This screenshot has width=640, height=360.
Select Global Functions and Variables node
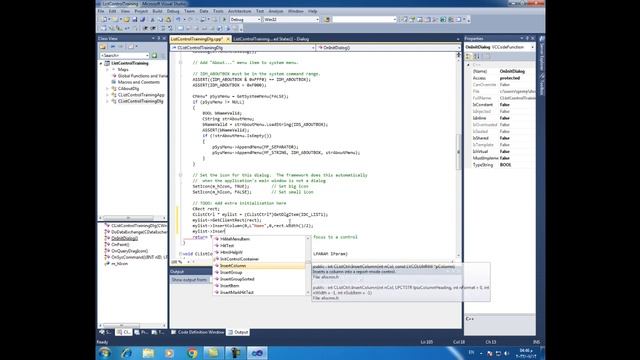(x=142, y=76)
